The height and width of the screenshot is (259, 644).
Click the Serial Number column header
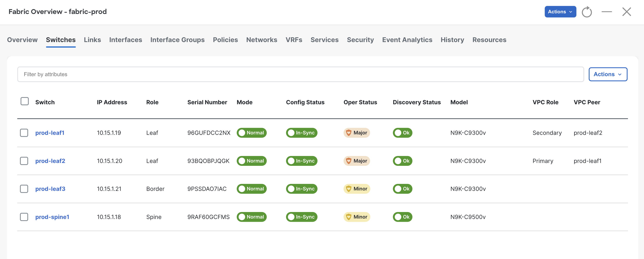[207, 102]
